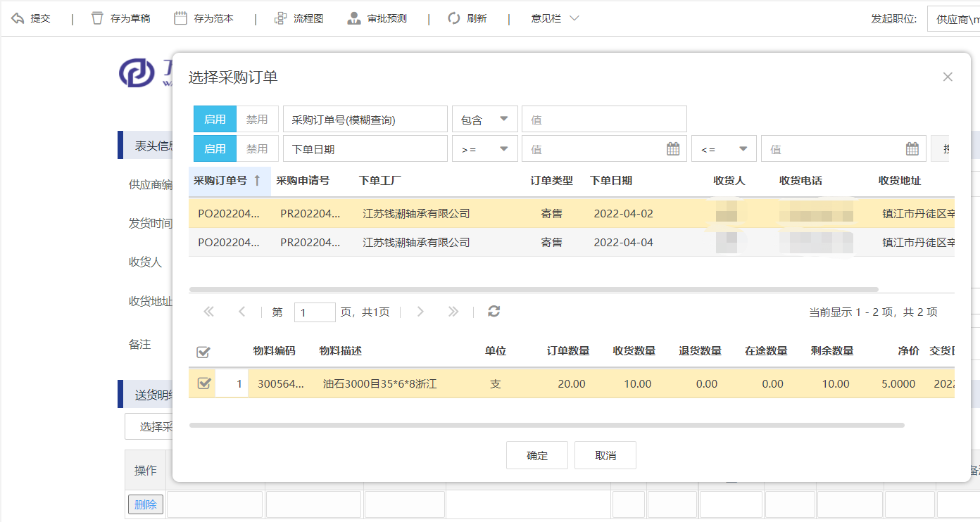Click the 提交 submit icon in toolbar
980x522 pixels.
click(x=18, y=18)
